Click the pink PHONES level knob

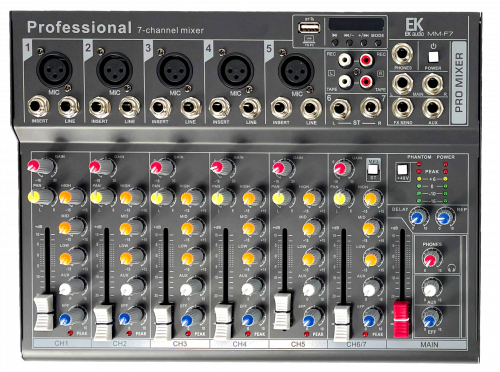[x=432, y=258]
